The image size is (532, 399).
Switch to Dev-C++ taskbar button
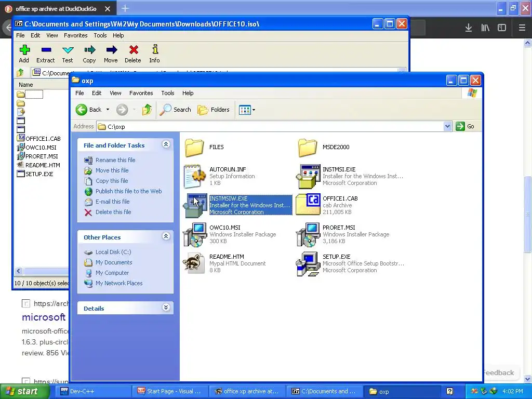pos(93,392)
